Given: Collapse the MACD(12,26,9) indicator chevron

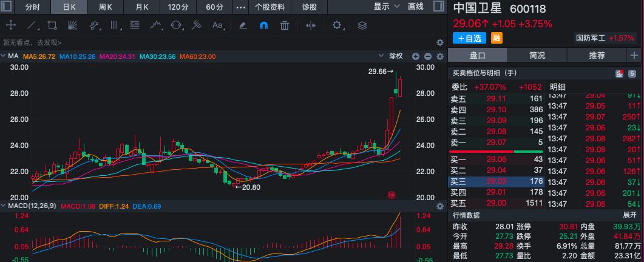Looking at the screenshot, I should (x=4, y=206).
